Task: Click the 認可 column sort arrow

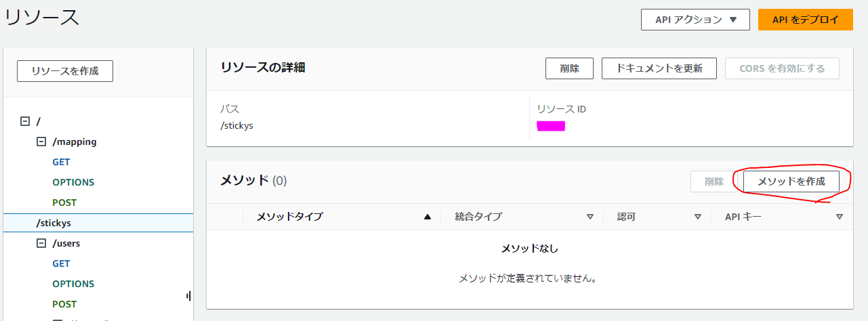Action: coord(697,217)
